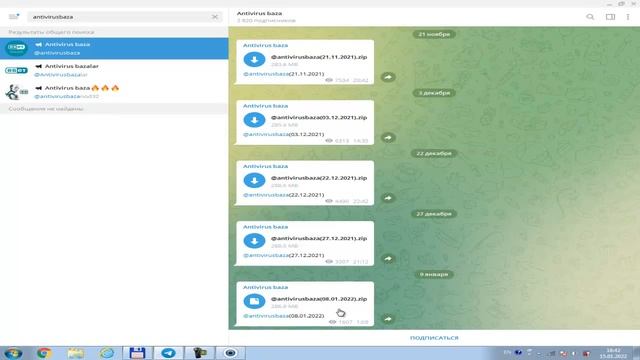Click the 9 января date badge

(x=434, y=274)
